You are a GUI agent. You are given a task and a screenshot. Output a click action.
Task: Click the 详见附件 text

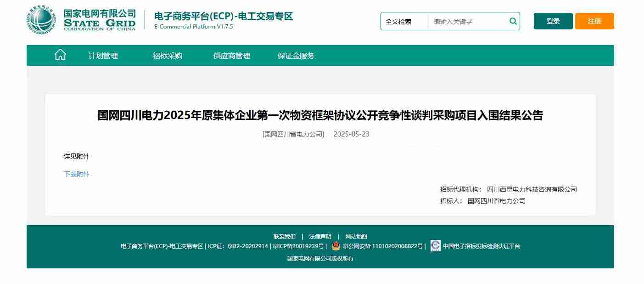[77, 156]
